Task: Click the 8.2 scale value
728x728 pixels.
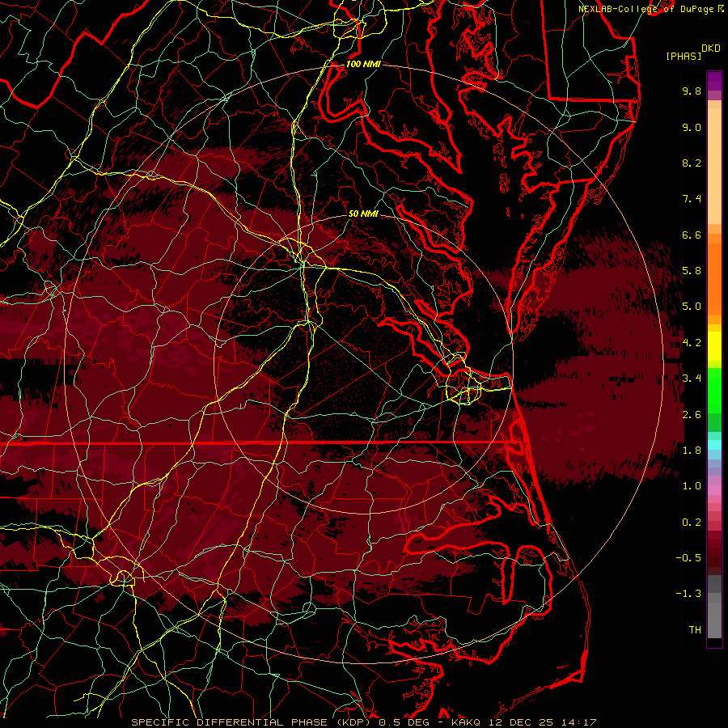Action: coord(692,163)
